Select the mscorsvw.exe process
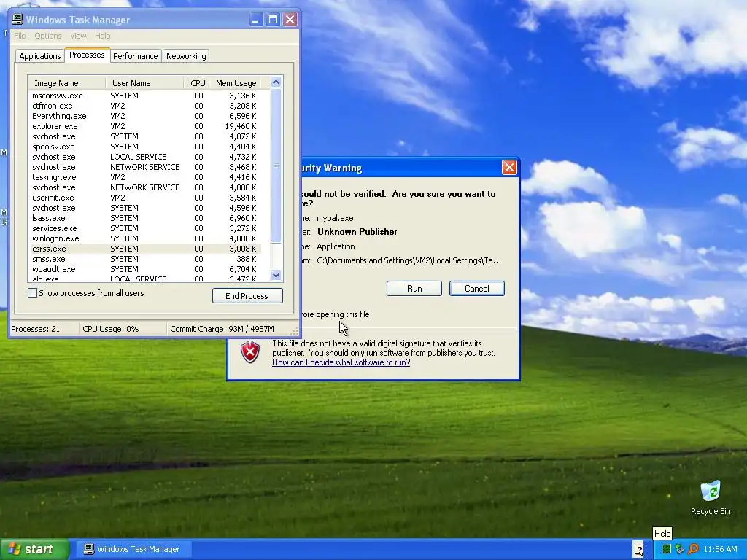Screen dimensions: 747x560 click(x=145, y=96)
